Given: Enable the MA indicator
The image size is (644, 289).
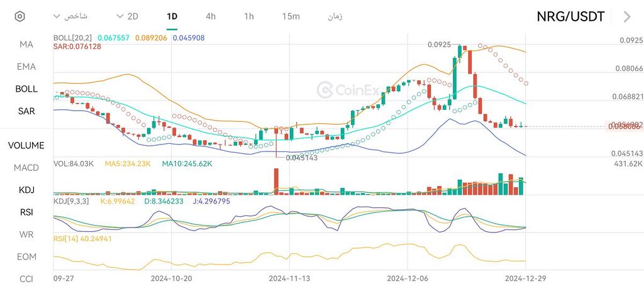Looking at the screenshot, I should tap(26, 44).
